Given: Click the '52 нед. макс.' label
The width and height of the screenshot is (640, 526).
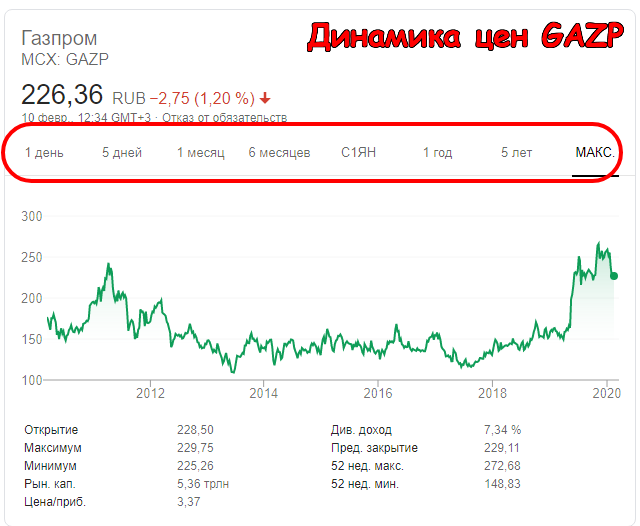Looking at the screenshot, I should (x=367, y=466).
